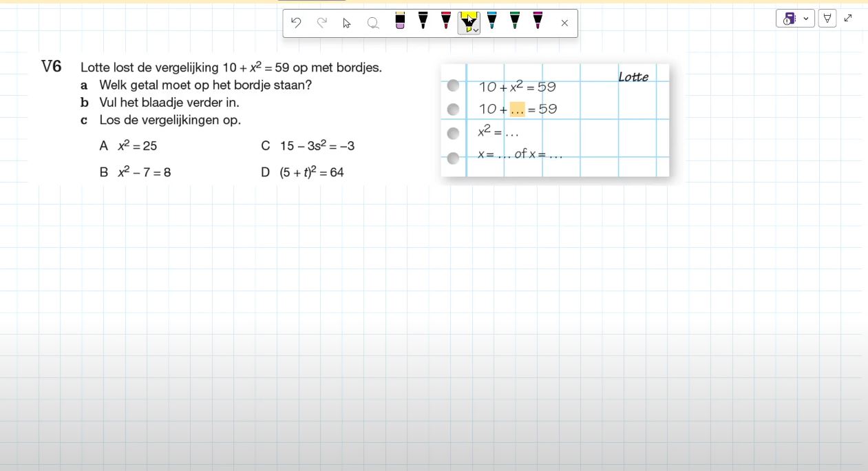Select the yellow highlighter

pos(467,22)
